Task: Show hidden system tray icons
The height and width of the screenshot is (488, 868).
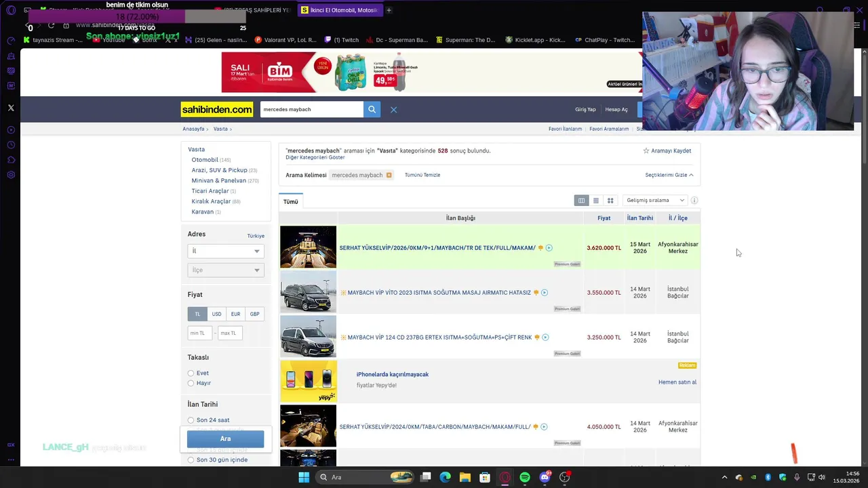Action: 724,478
